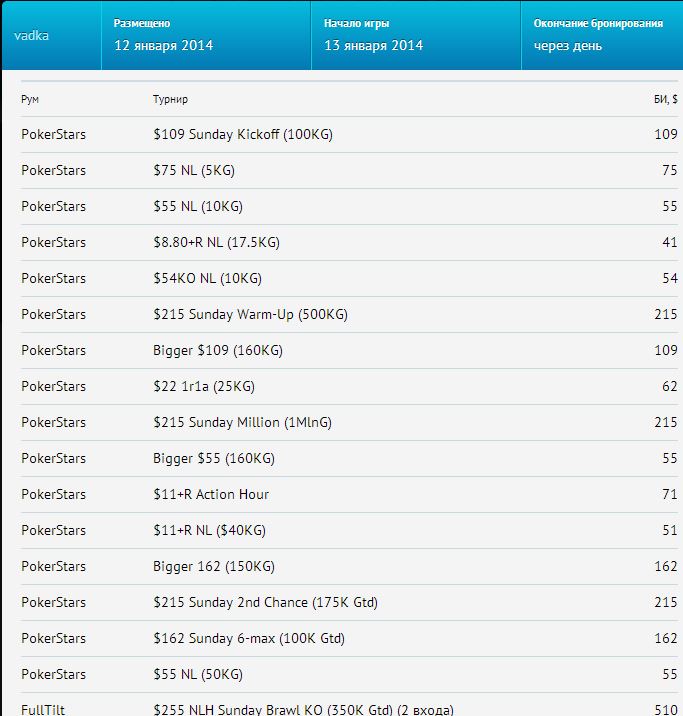Select the $54KO NL (10KG) row
Screen dimensions: 683x716
coord(349,279)
